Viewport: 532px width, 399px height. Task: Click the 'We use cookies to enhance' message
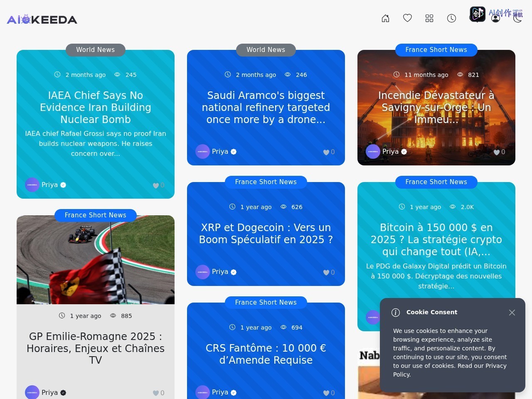[450, 352]
